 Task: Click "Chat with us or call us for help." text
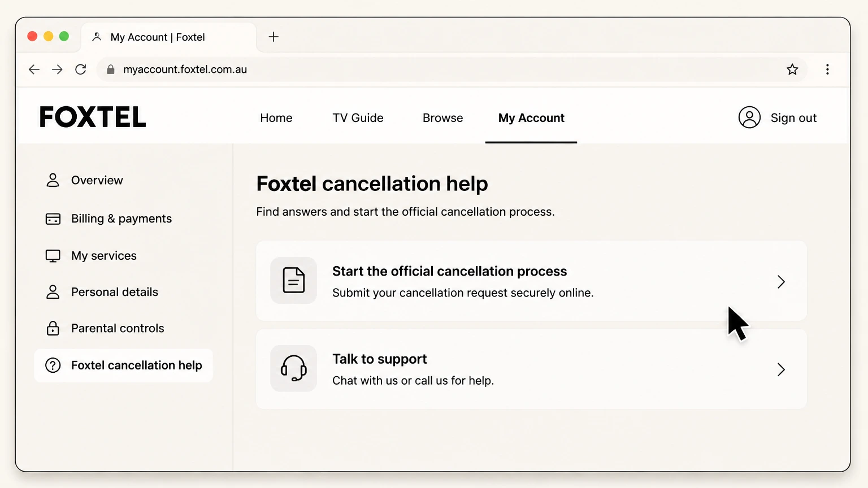tap(413, 381)
